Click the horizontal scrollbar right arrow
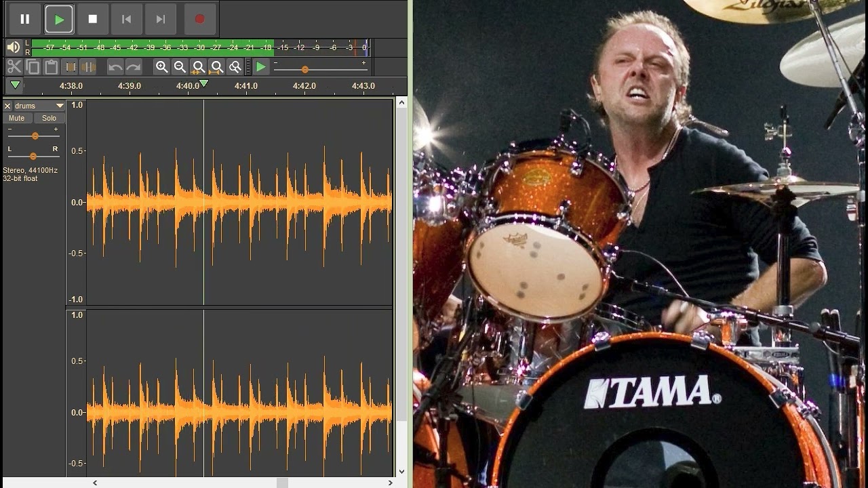 [391, 483]
